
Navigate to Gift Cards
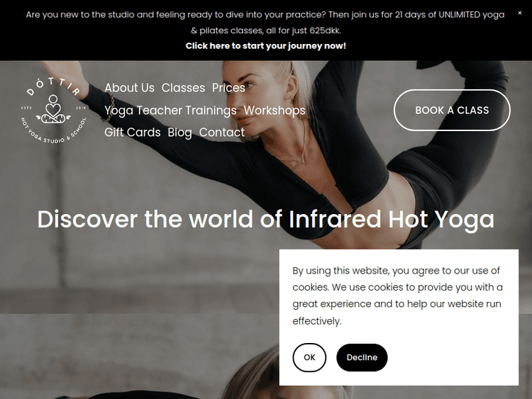click(x=133, y=133)
